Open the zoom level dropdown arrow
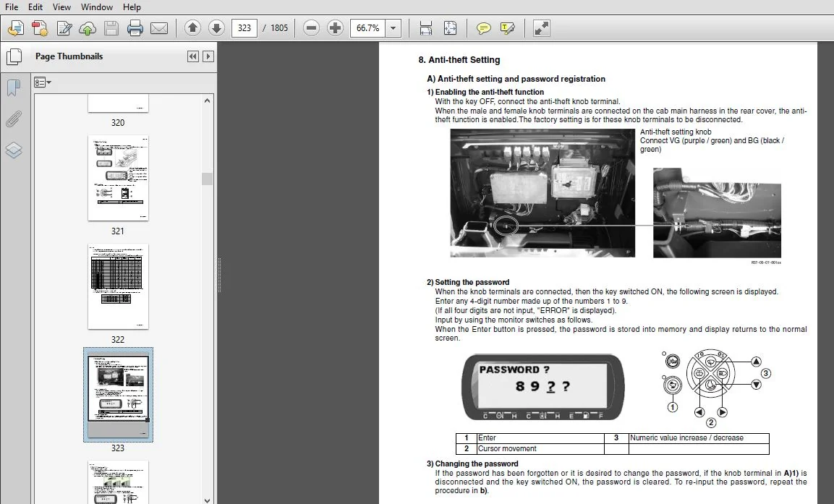Viewport: 834px width, 504px height. [393, 28]
